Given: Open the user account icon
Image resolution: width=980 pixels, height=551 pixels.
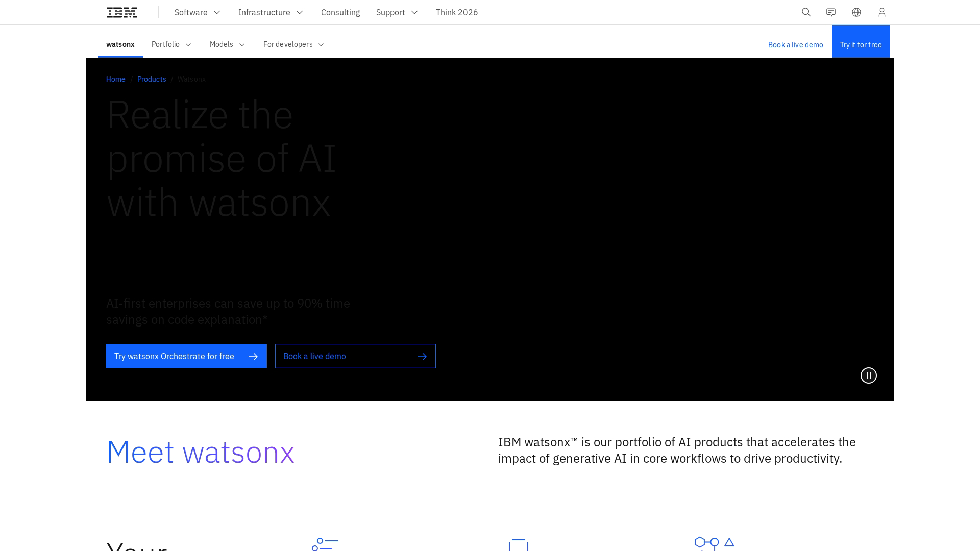Looking at the screenshot, I should tap(881, 12).
